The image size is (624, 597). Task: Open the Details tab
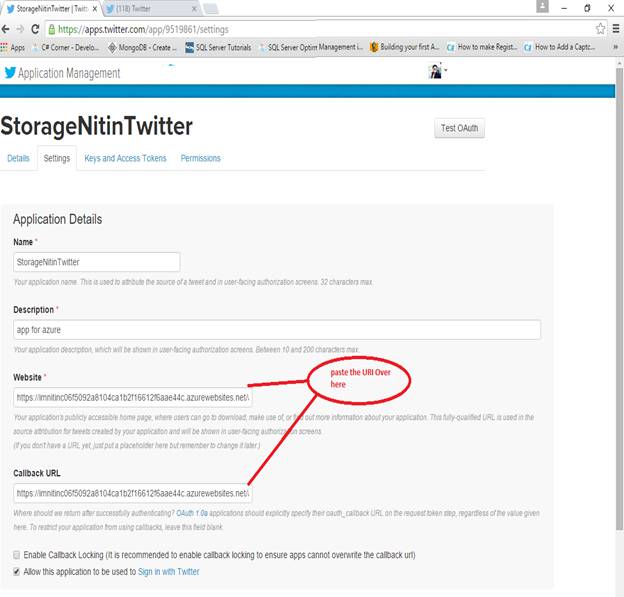18,158
